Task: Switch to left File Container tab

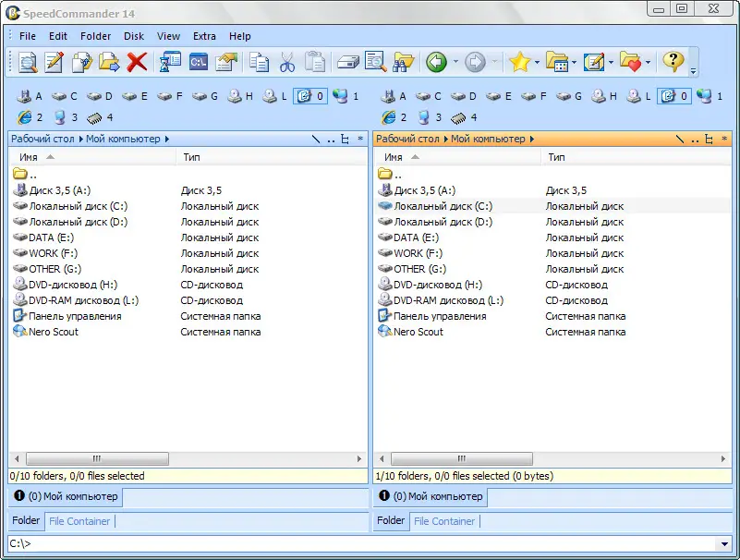Action: [79, 521]
